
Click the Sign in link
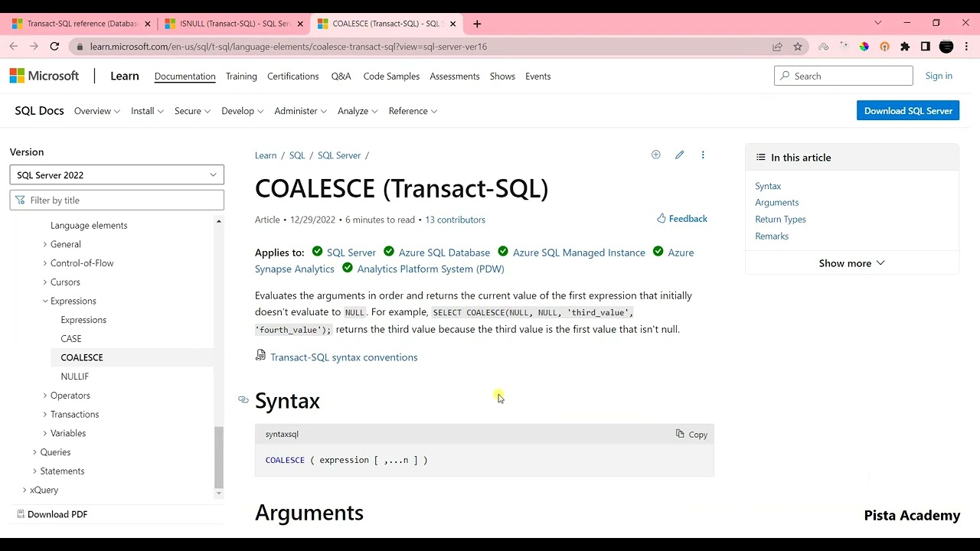click(x=939, y=76)
